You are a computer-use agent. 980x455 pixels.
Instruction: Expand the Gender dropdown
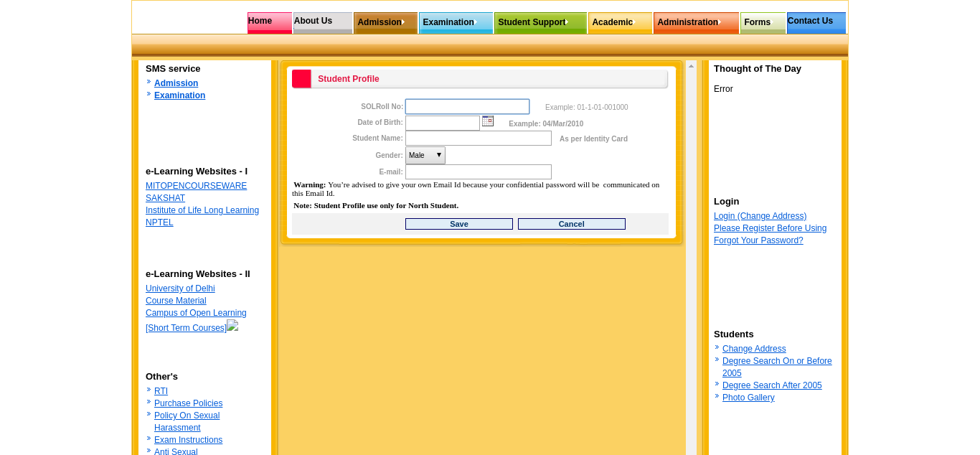pyautogui.click(x=425, y=156)
